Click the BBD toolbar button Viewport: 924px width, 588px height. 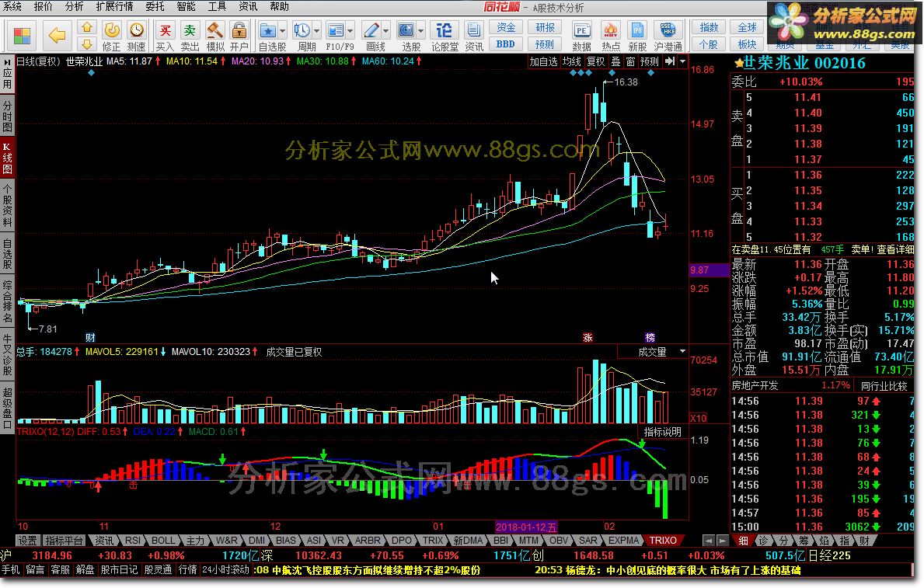tap(506, 44)
